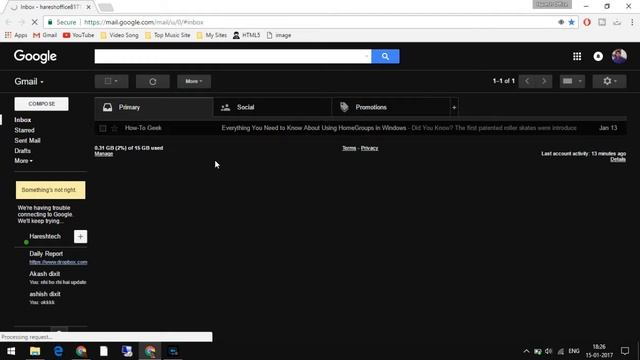
Task: Open the Video Song bookmark folder
Action: 119,36
